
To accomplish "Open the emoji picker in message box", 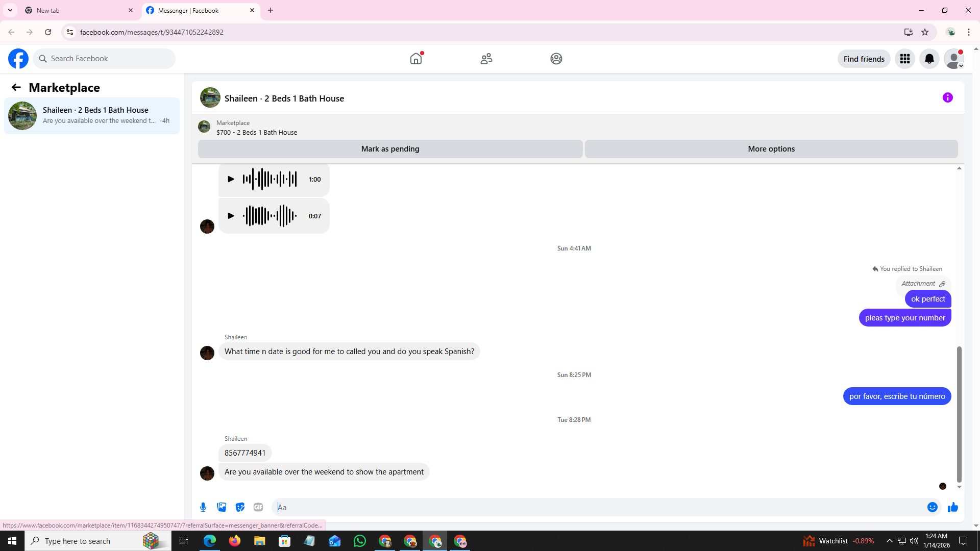I will click(932, 507).
